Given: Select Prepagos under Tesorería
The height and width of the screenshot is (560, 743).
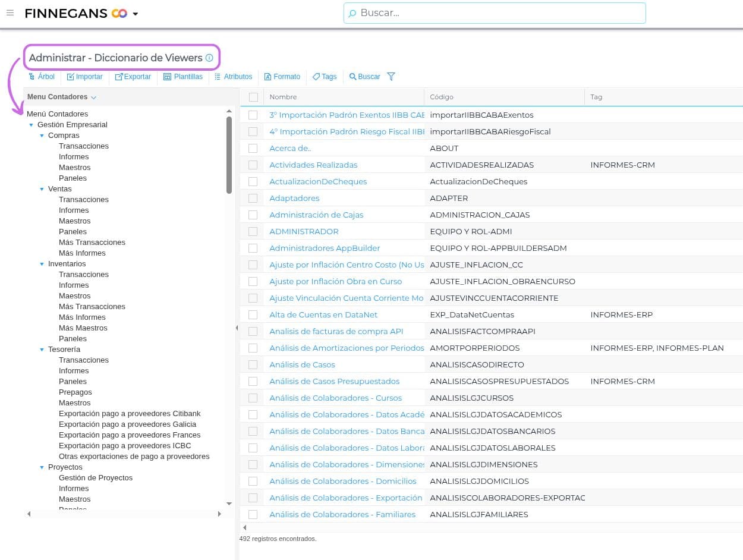Looking at the screenshot, I should 75,392.
